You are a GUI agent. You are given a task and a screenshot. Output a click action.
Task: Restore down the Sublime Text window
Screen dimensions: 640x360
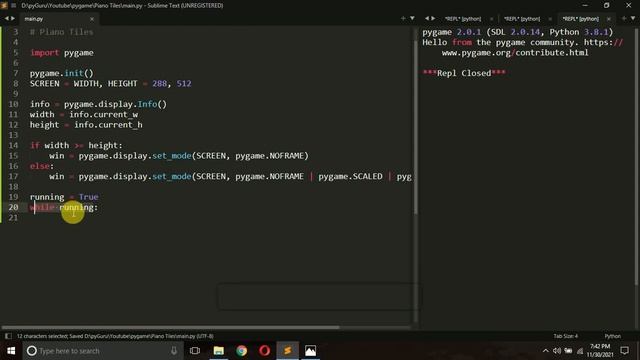point(607,5)
